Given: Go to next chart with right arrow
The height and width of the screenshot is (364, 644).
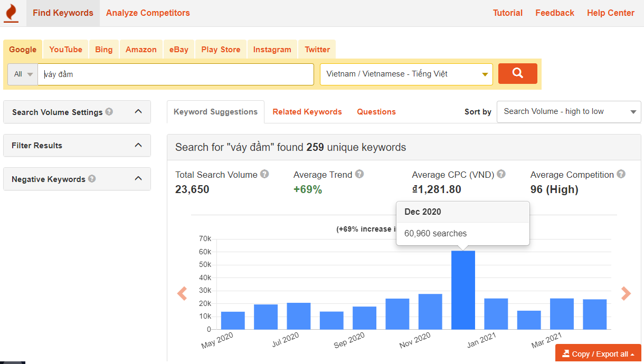Looking at the screenshot, I should pyautogui.click(x=626, y=293).
